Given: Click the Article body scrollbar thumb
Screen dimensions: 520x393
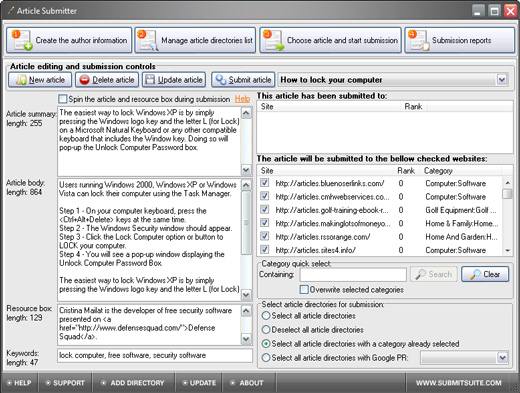Looking at the screenshot, I should pos(246,222).
